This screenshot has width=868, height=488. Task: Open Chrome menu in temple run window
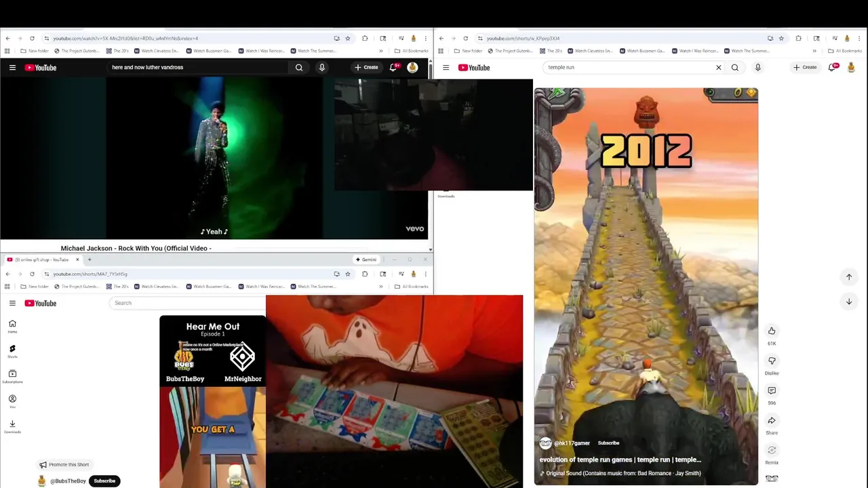[859, 38]
